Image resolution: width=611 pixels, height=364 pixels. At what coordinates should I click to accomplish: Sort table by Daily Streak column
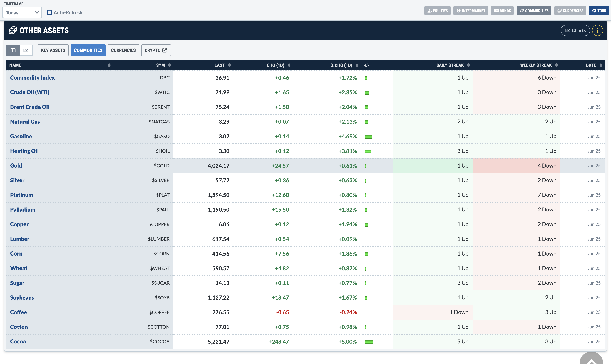pyautogui.click(x=469, y=65)
